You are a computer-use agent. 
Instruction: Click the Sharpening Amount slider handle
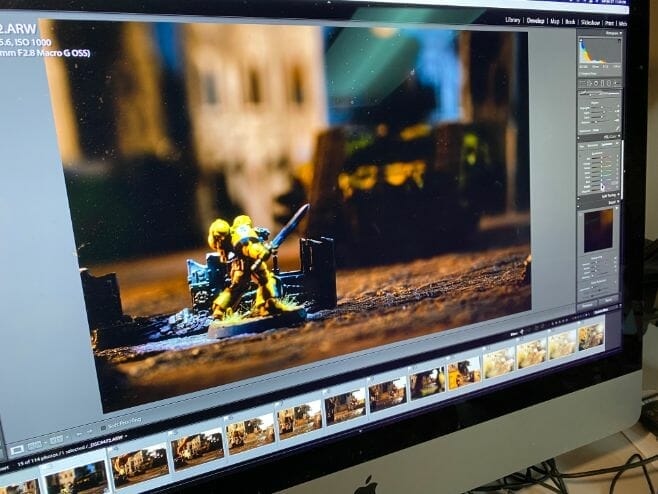point(596,262)
